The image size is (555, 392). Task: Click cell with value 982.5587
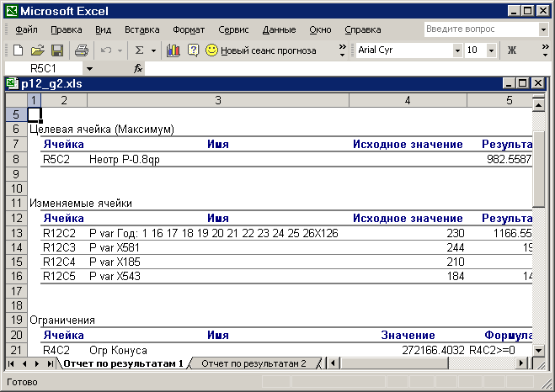click(509, 159)
